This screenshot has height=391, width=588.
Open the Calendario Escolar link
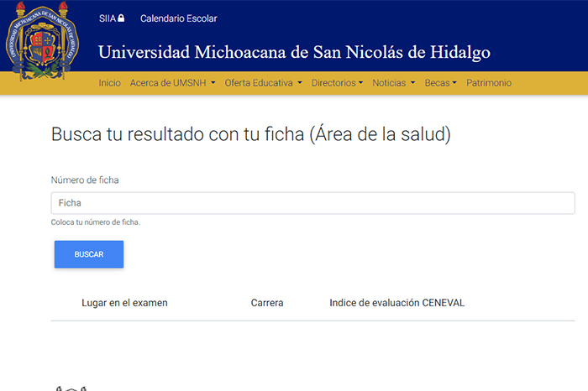[178, 18]
